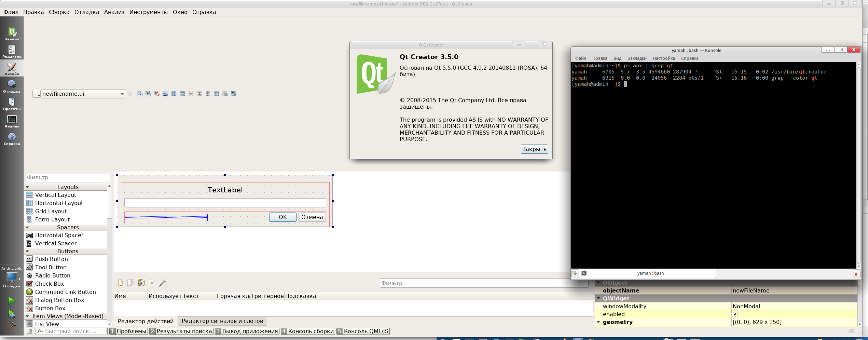Select the Dialog Button Box item

coord(66,300)
